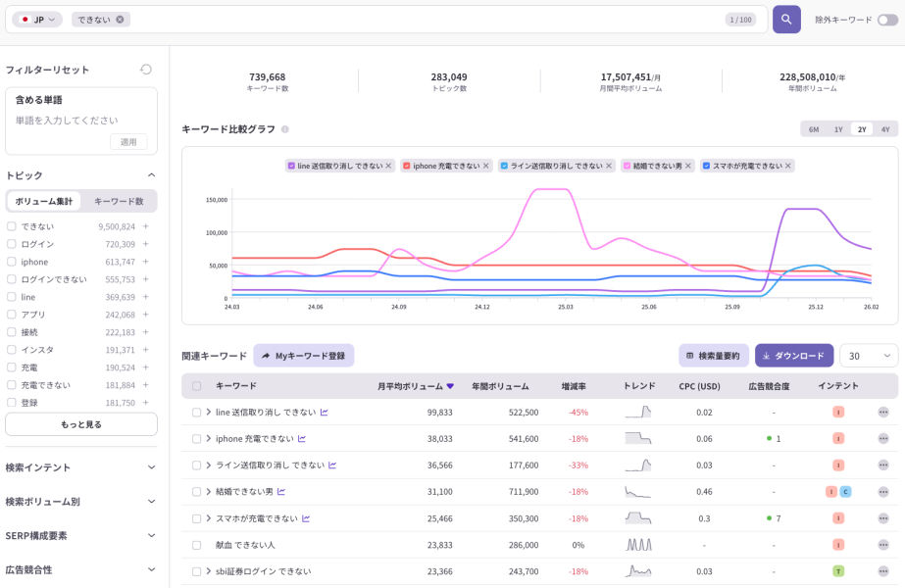Image resolution: width=905 pixels, height=588 pixels.
Task: Check the iphone topic checkbox
Action: coord(12,262)
